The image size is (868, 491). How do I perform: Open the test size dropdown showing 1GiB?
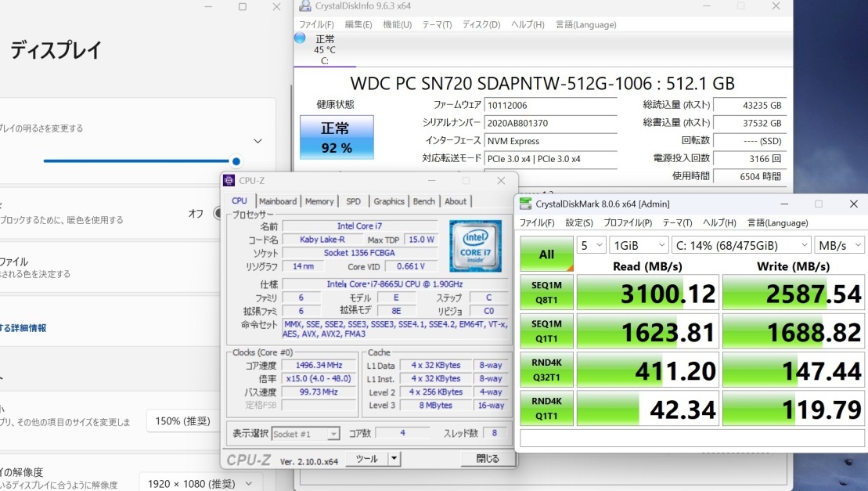point(638,245)
